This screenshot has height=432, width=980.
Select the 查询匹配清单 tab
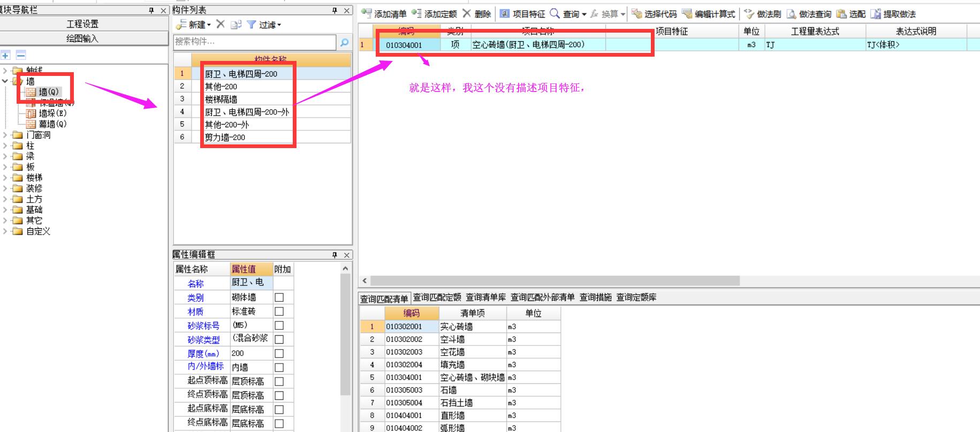point(384,298)
